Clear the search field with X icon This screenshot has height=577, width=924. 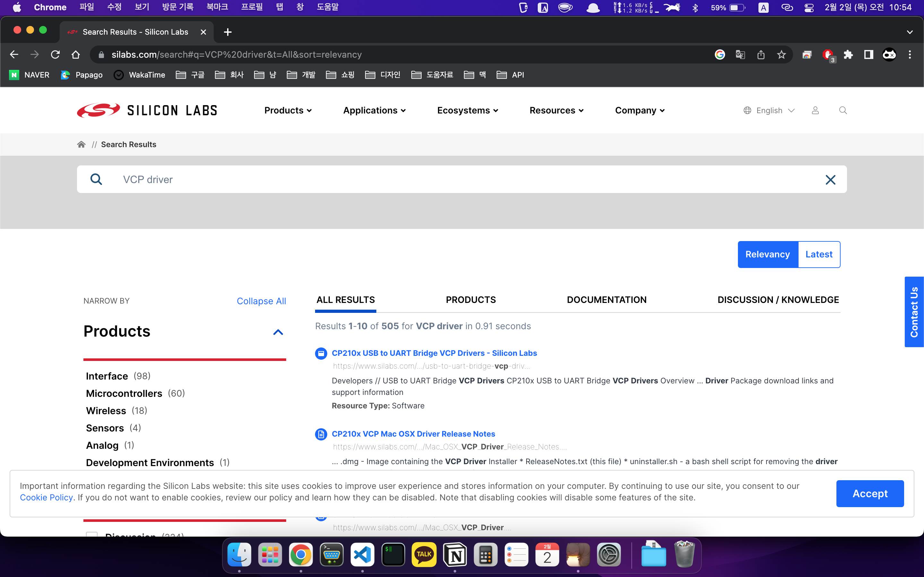(830, 180)
